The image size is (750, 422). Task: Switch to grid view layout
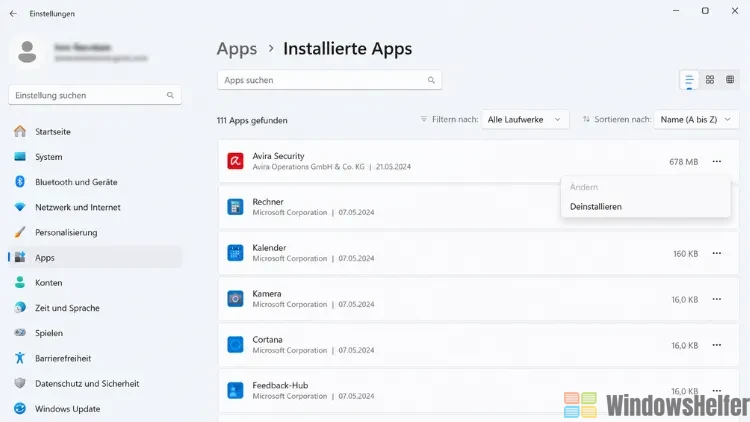pos(710,80)
